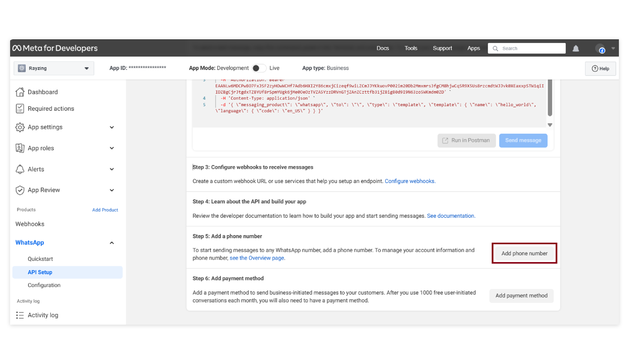Click the Add phone number button

(524, 253)
